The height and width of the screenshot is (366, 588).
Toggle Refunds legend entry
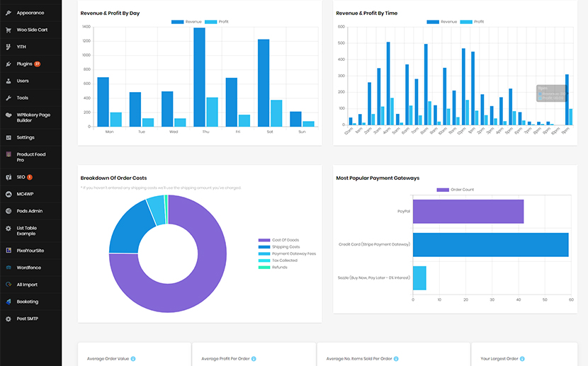click(273, 267)
